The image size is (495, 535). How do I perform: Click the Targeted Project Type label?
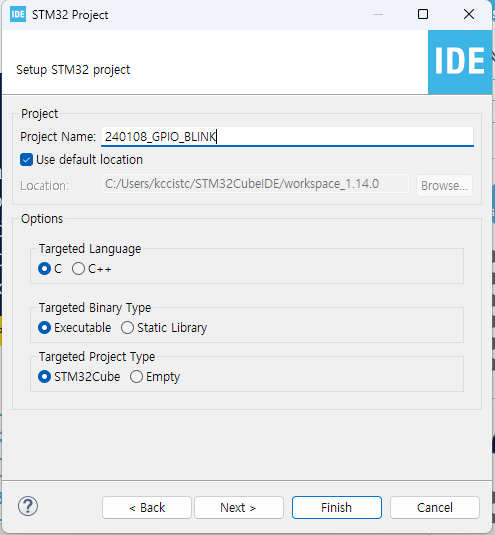point(97,357)
